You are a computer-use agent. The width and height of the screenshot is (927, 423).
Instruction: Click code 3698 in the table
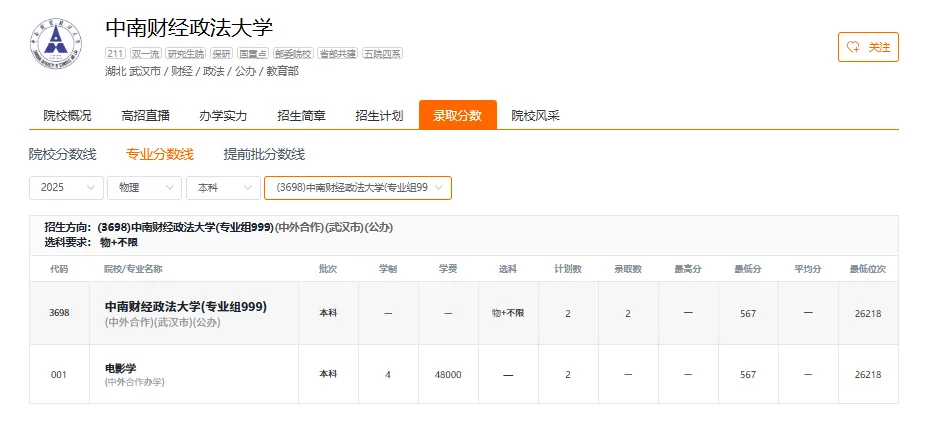pyautogui.click(x=59, y=313)
